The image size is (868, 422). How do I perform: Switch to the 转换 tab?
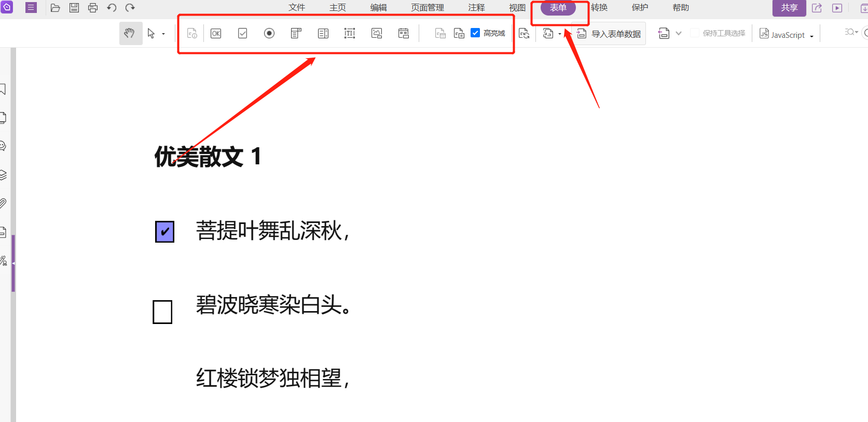point(599,8)
